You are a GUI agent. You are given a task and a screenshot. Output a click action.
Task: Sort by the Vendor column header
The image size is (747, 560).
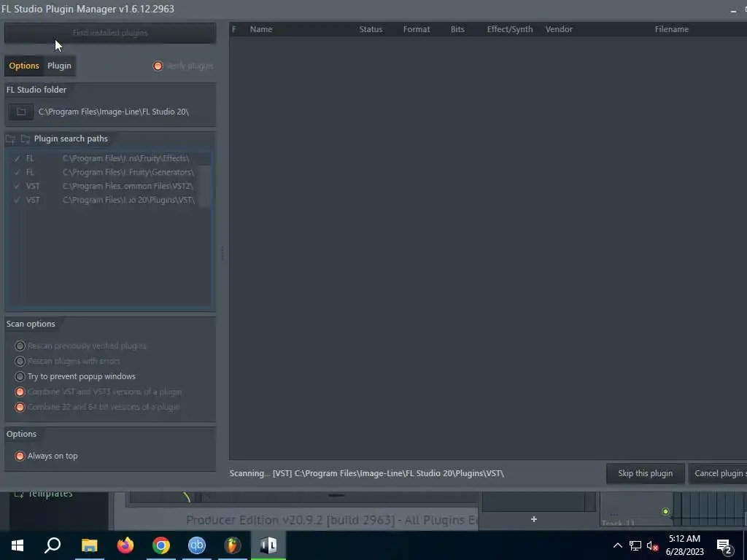(559, 29)
